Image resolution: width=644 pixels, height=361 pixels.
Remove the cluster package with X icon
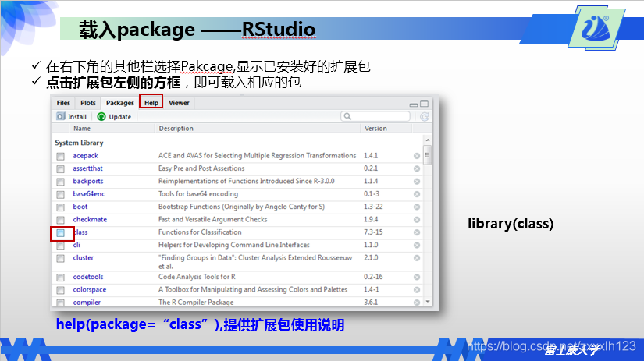(417, 257)
